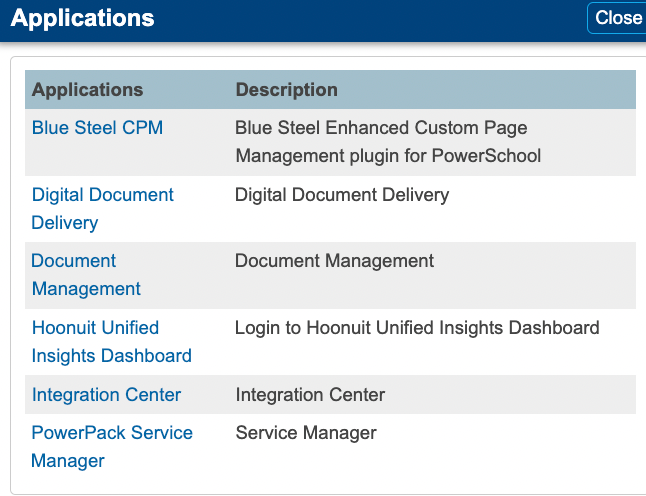Click blank area below the applications table

coord(330,485)
